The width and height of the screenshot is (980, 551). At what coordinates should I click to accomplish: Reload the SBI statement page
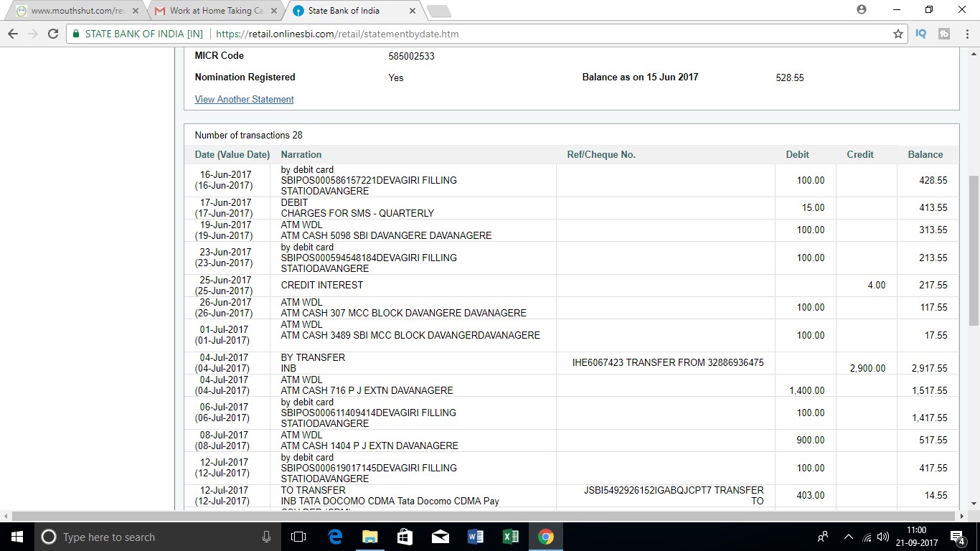point(52,34)
